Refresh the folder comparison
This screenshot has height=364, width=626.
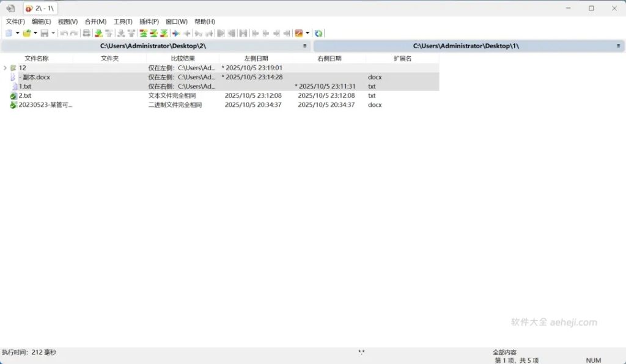(x=318, y=33)
